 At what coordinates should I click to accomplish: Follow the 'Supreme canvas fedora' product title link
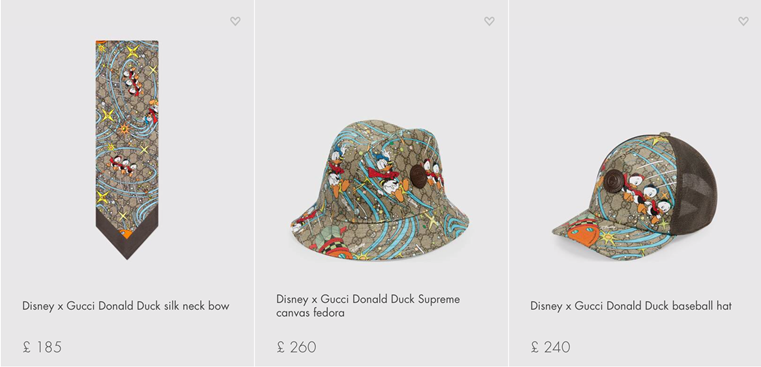[368, 306]
